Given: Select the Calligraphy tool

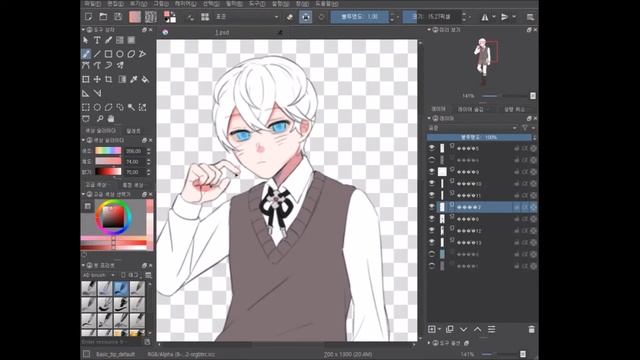Looking at the screenshot, I should click(x=108, y=40).
